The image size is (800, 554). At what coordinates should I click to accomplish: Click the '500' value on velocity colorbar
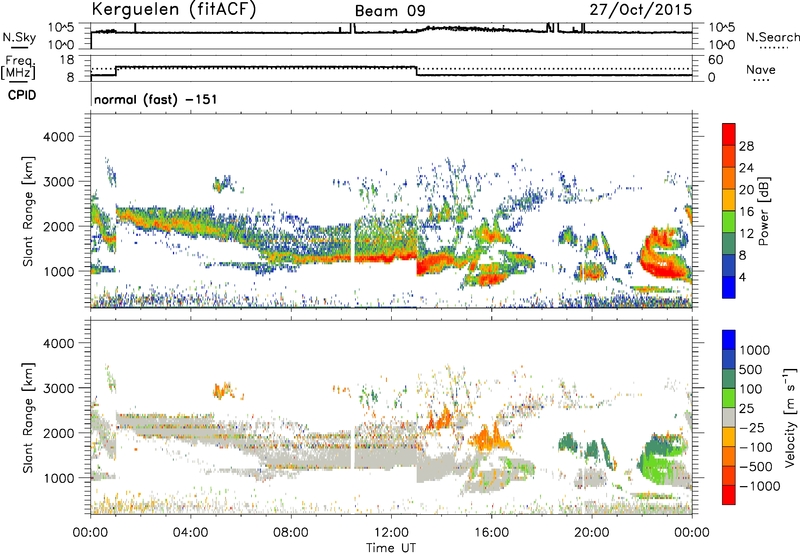coord(750,369)
